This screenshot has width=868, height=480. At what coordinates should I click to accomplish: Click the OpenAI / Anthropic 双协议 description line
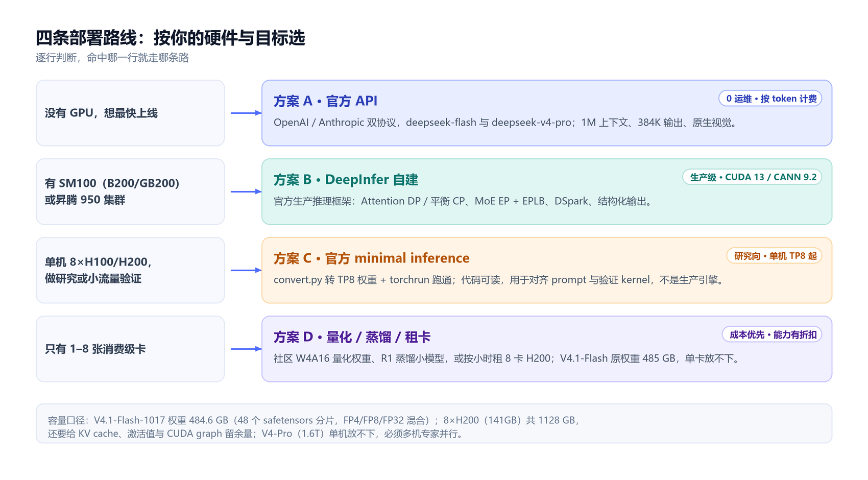507,123
